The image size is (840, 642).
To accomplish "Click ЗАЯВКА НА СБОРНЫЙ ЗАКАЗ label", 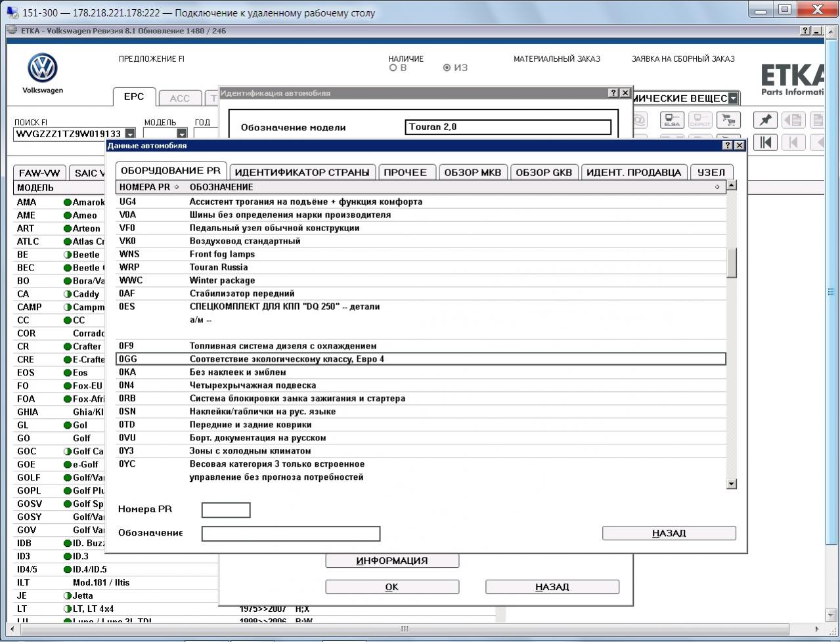I will click(x=683, y=59).
